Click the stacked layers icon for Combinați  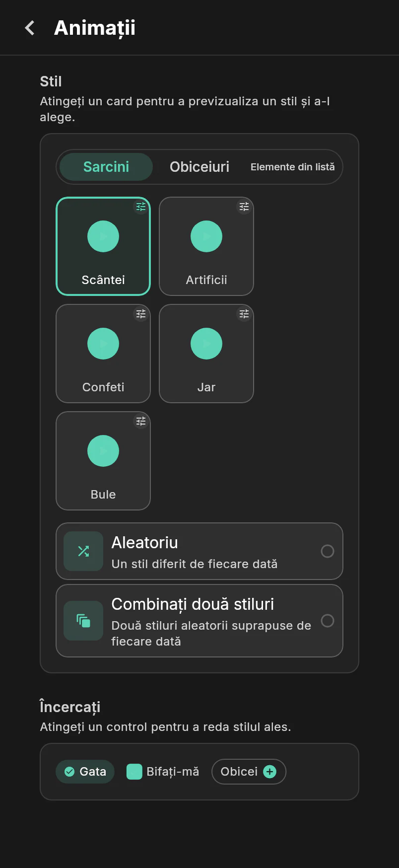pyautogui.click(x=83, y=621)
